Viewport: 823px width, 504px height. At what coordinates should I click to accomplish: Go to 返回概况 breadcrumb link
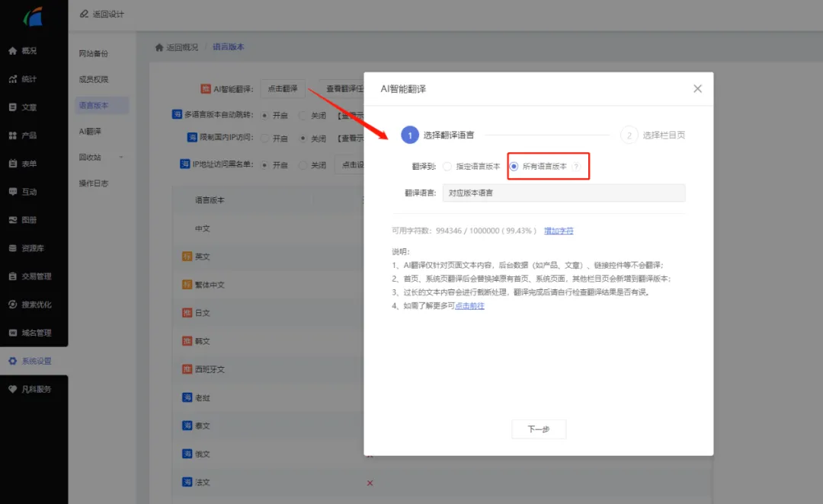point(182,47)
